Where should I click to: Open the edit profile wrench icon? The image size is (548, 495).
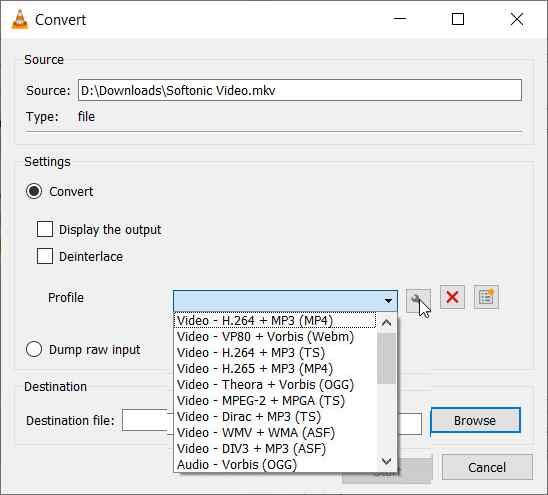(418, 300)
